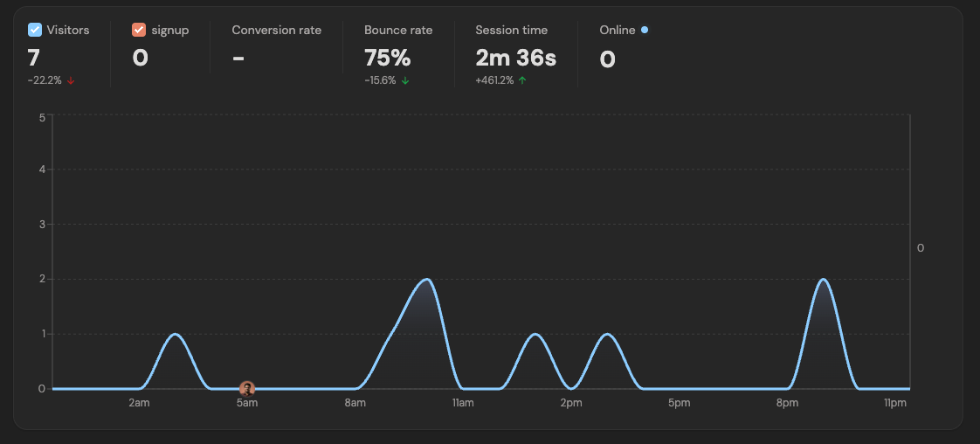The image size is (980, 444).
Task: Click the green up arrow beside +461.2%
Action: pyautogui.click(x=522, y=80)
